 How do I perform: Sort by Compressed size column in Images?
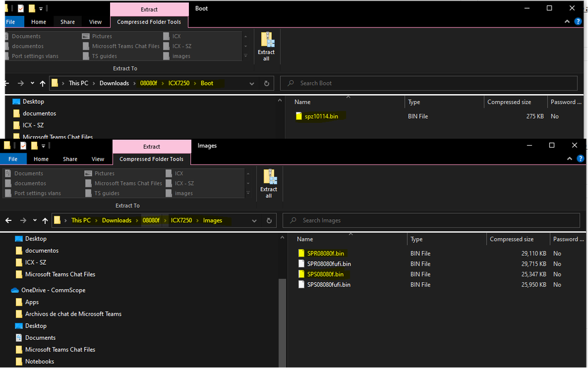(x=511, y=239)
